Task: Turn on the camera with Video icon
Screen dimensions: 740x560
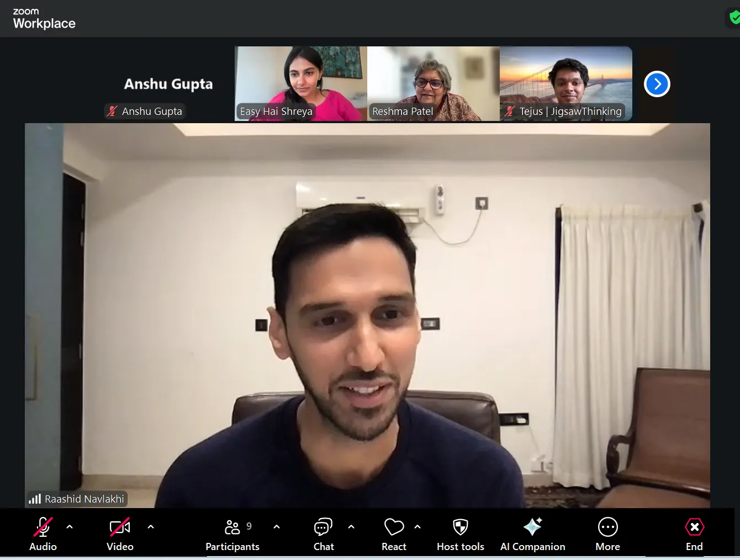Action: [120, 528]
